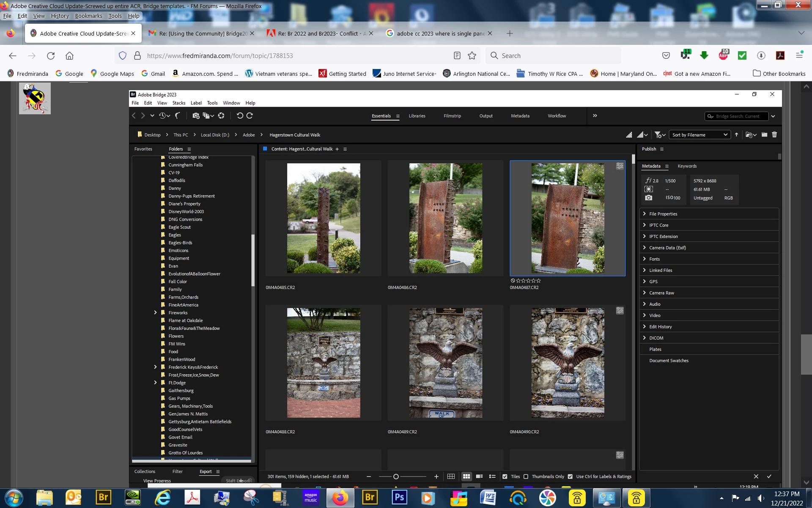812x508 pixels.
Task: Open the Stacks menu
Action: (x=178, y=103)
